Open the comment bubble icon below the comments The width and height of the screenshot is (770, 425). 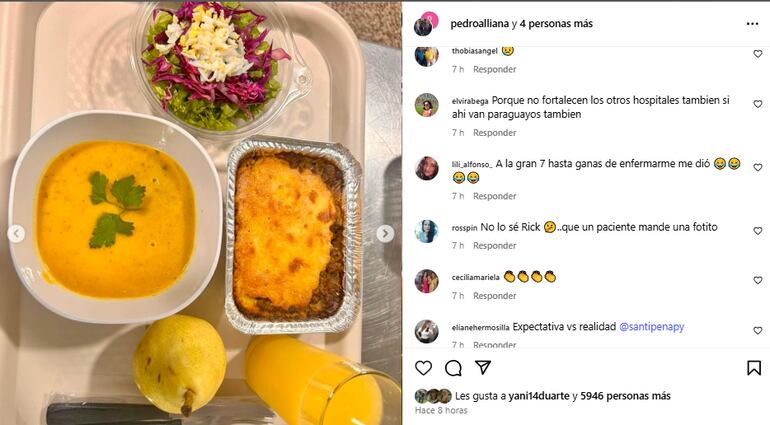(453, 368)
